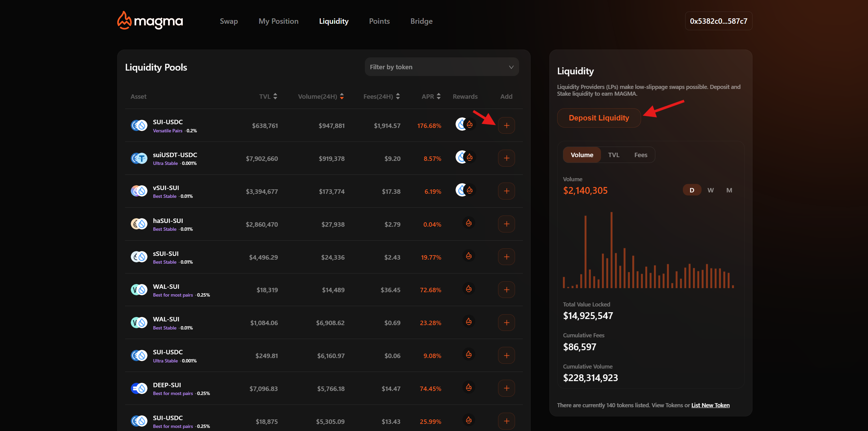Switch chart to weekly W interval
Viewport: 868px width, 431px height.
710,190
